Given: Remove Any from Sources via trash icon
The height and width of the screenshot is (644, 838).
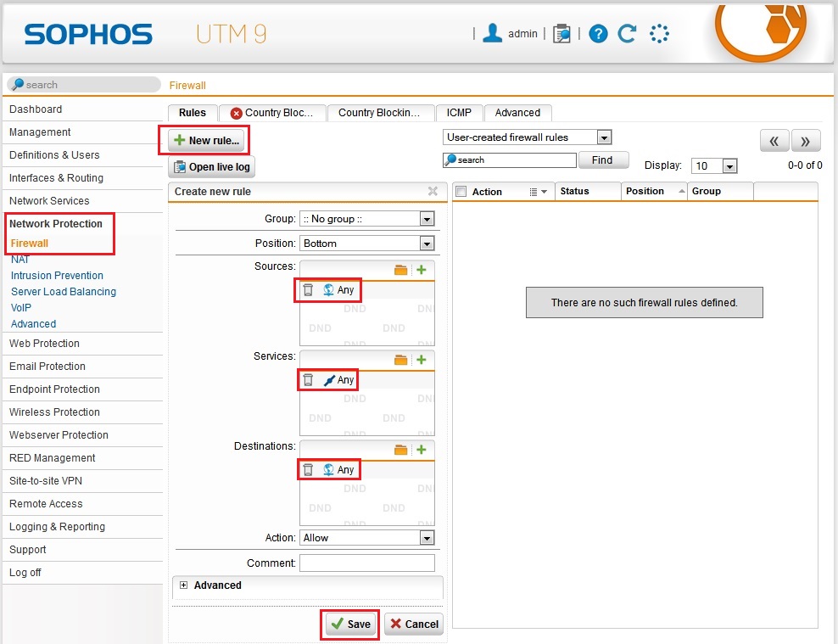Looking at the screenshot, I should point(309,289).
